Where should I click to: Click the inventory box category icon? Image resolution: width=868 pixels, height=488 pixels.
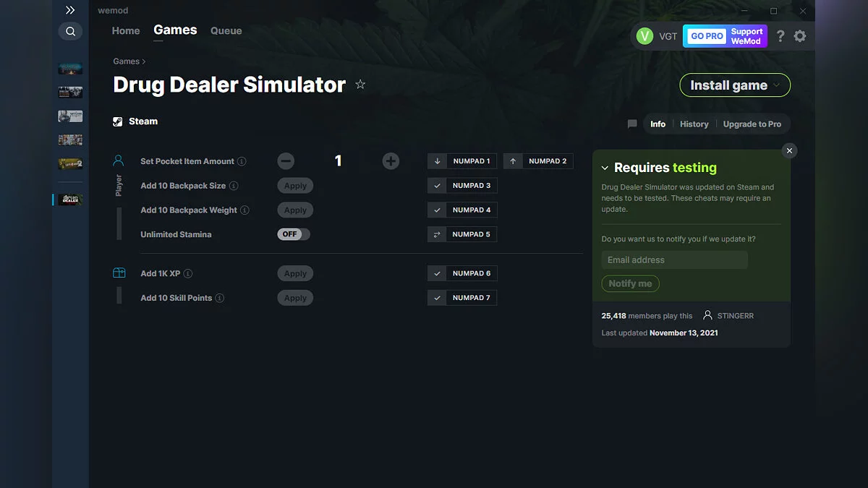tap(119, 273)
